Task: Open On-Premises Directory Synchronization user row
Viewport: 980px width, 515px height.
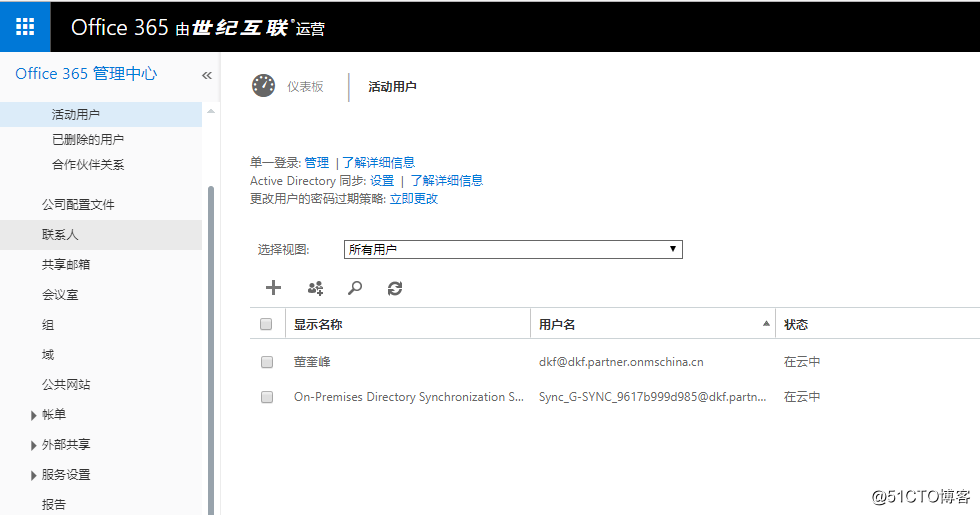Action: click(409, 397)
